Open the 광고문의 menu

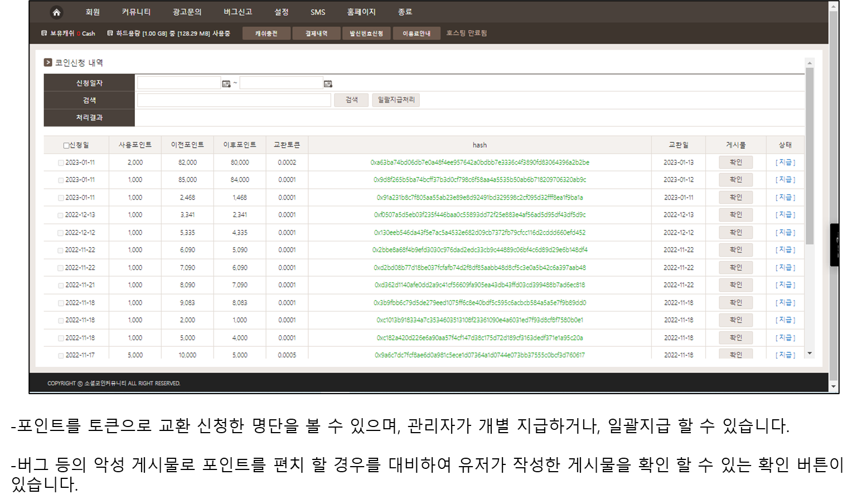point(187,12)
